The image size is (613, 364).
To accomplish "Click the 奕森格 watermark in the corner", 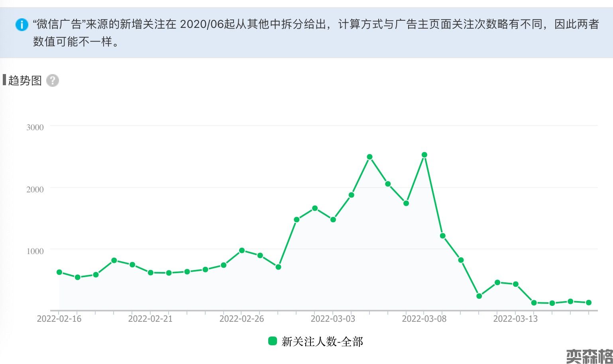I will coord(589,356).
